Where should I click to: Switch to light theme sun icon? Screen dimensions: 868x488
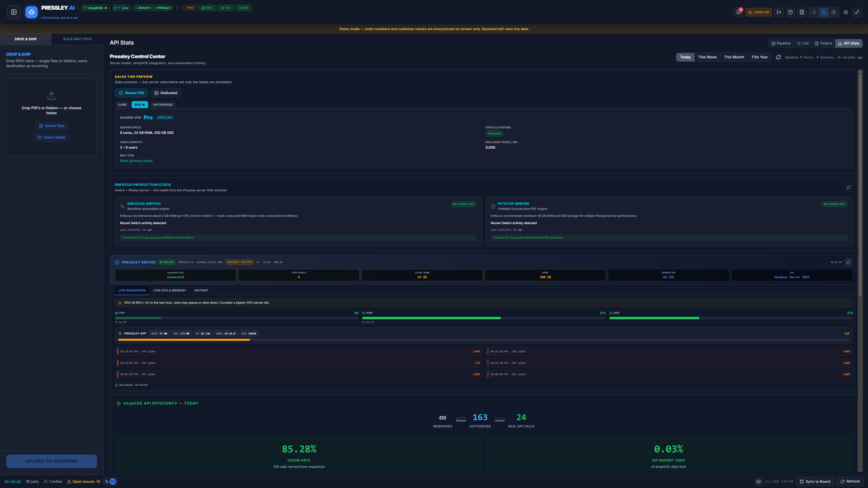point(814,12)
